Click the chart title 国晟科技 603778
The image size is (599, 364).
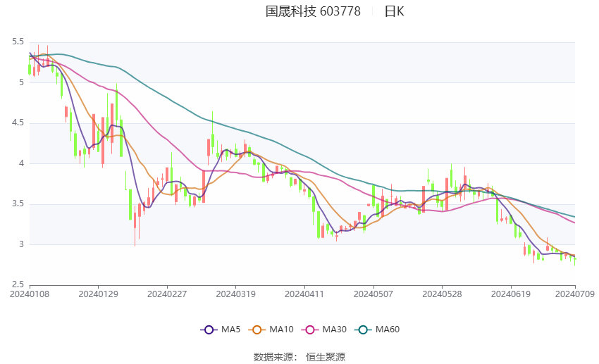coord(313,11)
